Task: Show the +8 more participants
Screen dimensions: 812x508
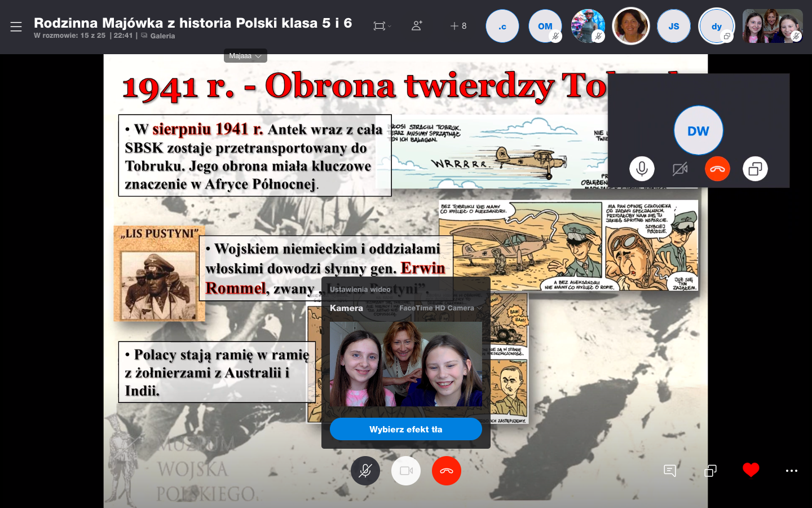Action: (458, 26)
